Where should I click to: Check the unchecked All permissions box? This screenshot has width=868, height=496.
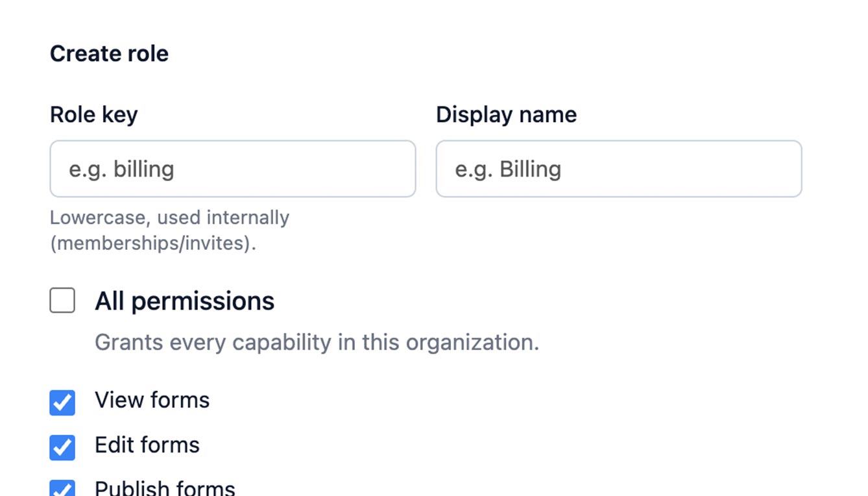(62, 301)
